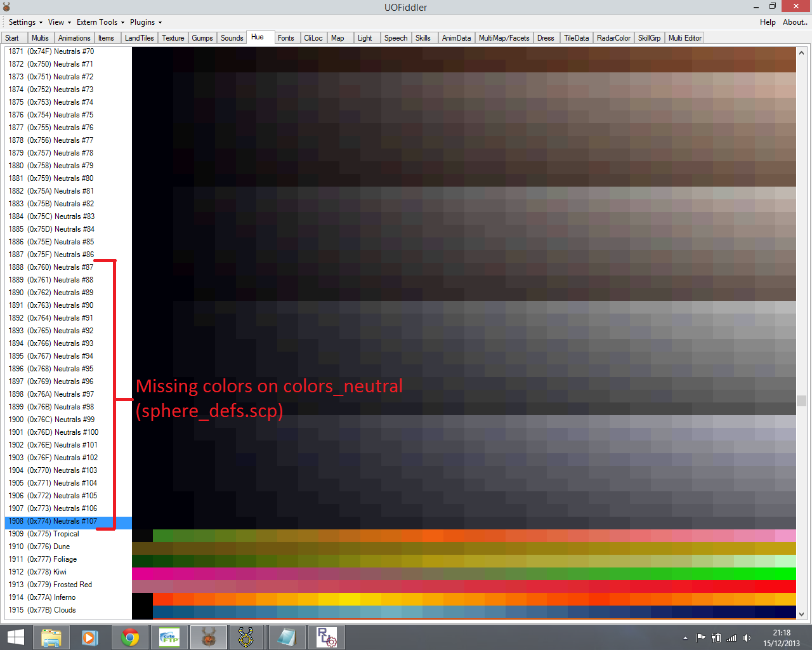Viewport: 812px width, 650px height.
Task: Switch to the RadarColor tab
Action: click(613, 38)
